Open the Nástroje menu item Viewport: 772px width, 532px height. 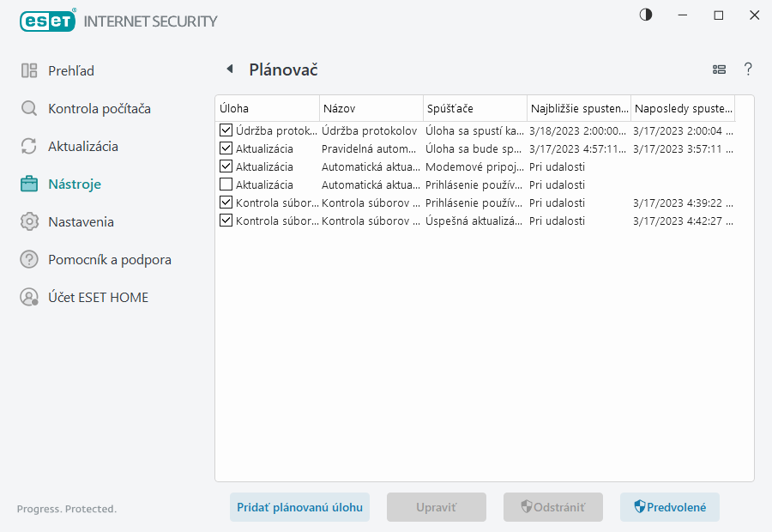click(75, 184)
